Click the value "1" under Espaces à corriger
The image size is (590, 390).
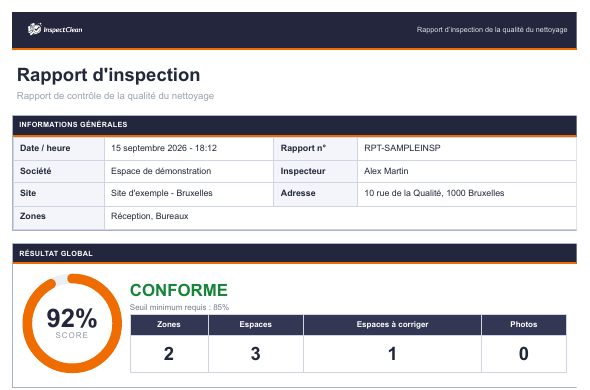[392, 354]
